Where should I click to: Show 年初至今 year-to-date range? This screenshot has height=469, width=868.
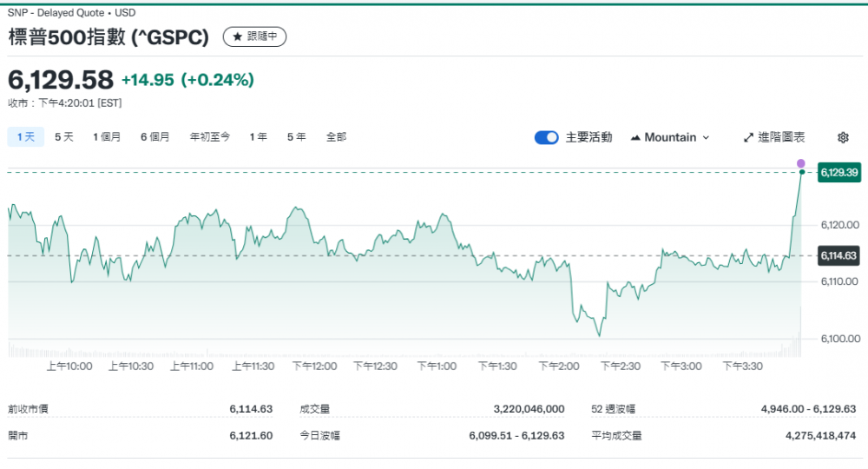[x=210, y=136]
